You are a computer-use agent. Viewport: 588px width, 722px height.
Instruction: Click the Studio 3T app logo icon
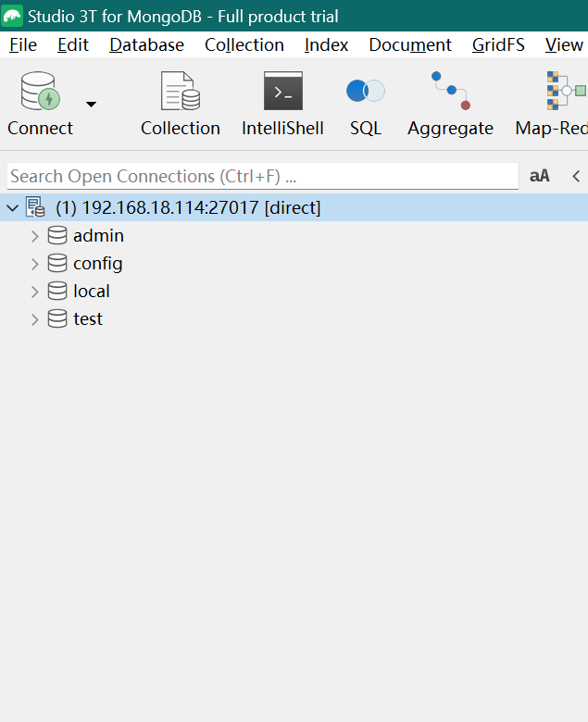(x=12, y=16)
